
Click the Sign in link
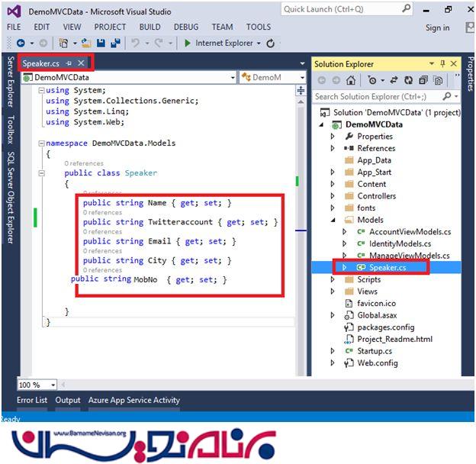(437, 28)
